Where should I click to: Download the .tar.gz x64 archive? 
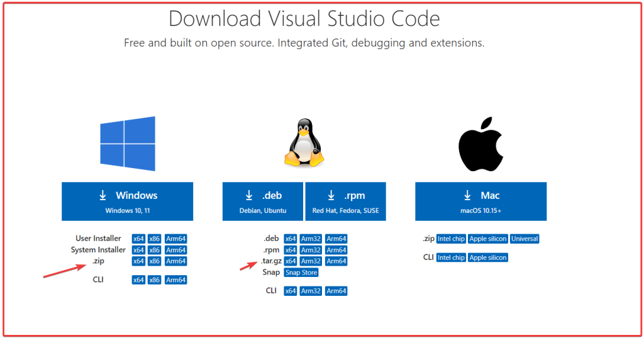pyautogui.click(x=291, y=261)
